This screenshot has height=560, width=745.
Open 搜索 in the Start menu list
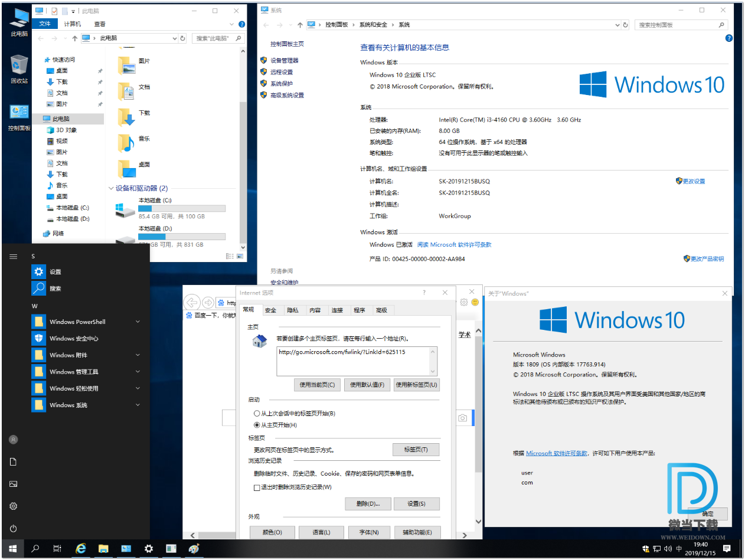[x=89, y=289]
